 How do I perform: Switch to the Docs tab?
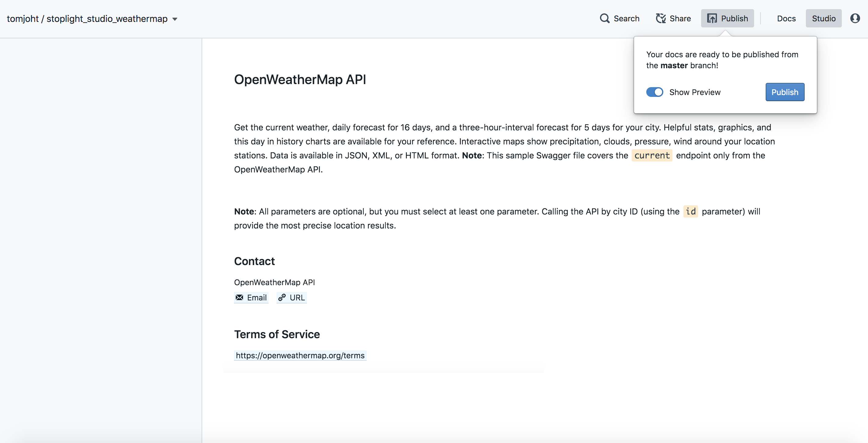click(x=786, y=18)
